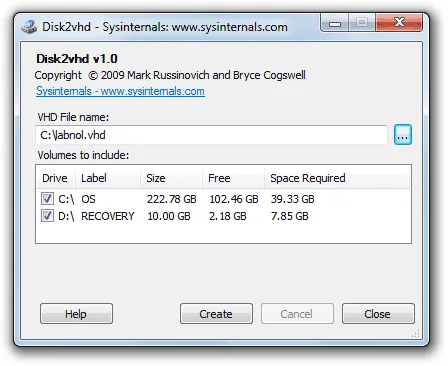Sort volumes by the Size column header
This screenshot has width=448, height=366.
(171, 178)
